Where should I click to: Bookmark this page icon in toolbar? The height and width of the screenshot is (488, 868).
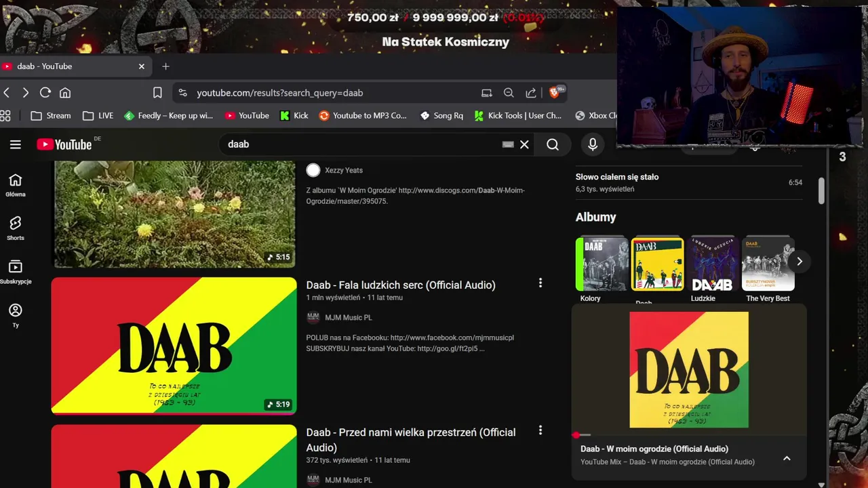click(157, 93)
